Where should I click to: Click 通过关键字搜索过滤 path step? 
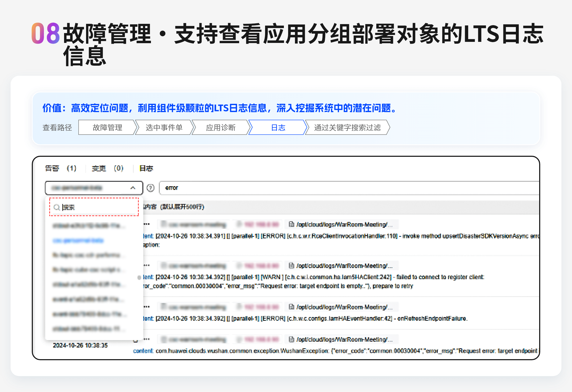click(x=347, y=127)
